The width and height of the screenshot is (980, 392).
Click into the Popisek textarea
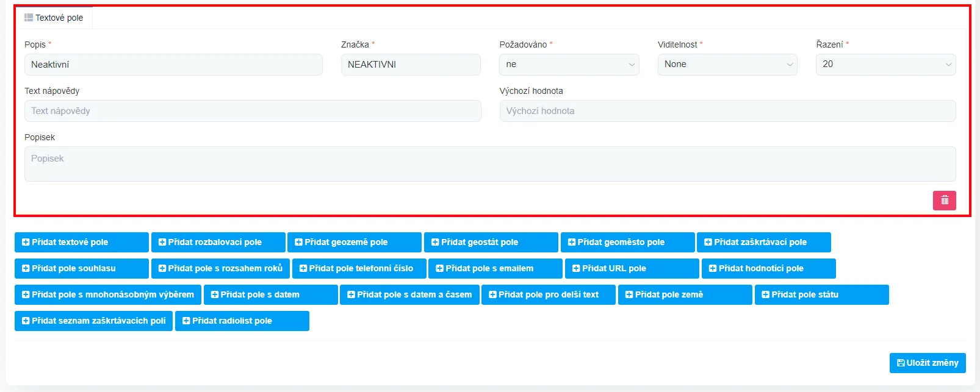click(x=489, y=163)
